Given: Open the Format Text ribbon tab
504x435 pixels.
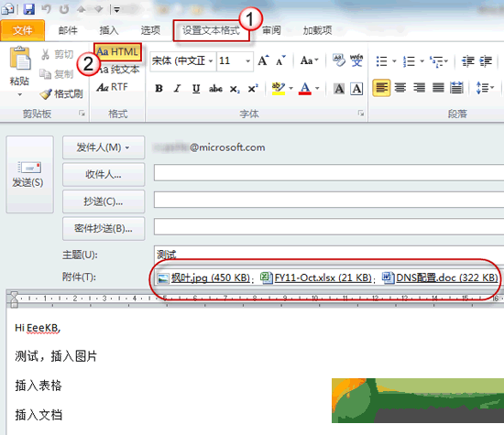Looking at the screenshot, I should click(211, 30).
